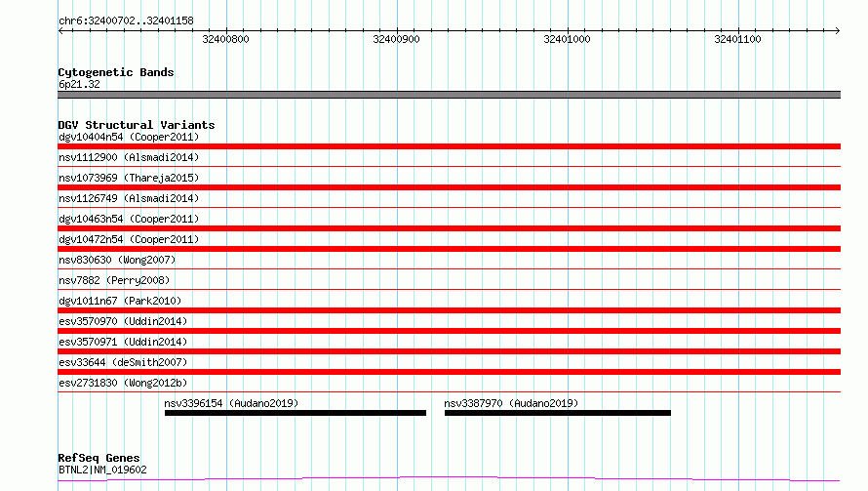The image size is (868, 491).
Task: Click ruler position label 32401100
Action: point(737,39)
